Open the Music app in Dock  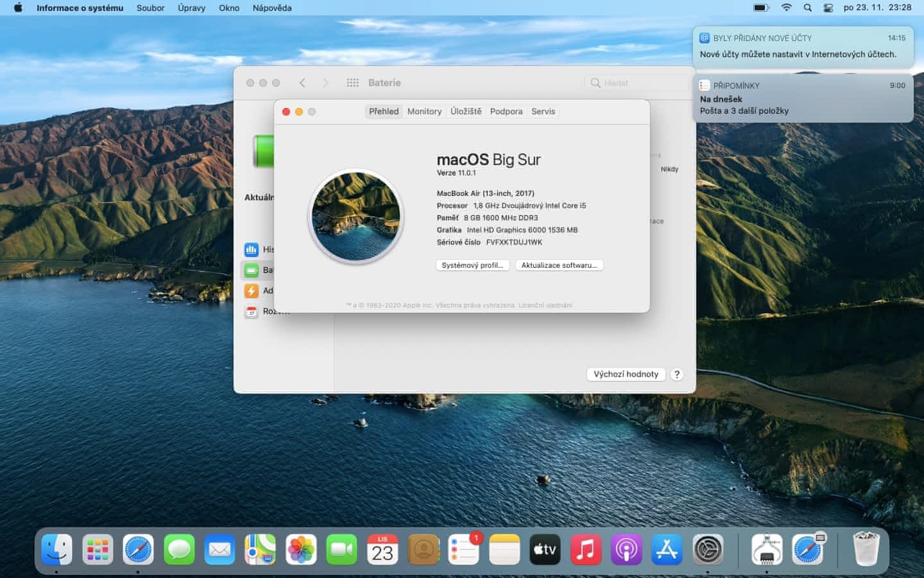click(585, 550)
